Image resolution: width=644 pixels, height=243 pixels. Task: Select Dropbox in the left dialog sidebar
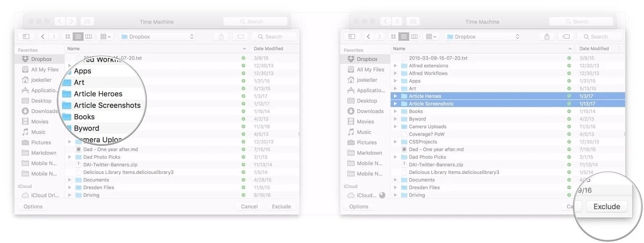pyautogui.click(x=40, y=59)
